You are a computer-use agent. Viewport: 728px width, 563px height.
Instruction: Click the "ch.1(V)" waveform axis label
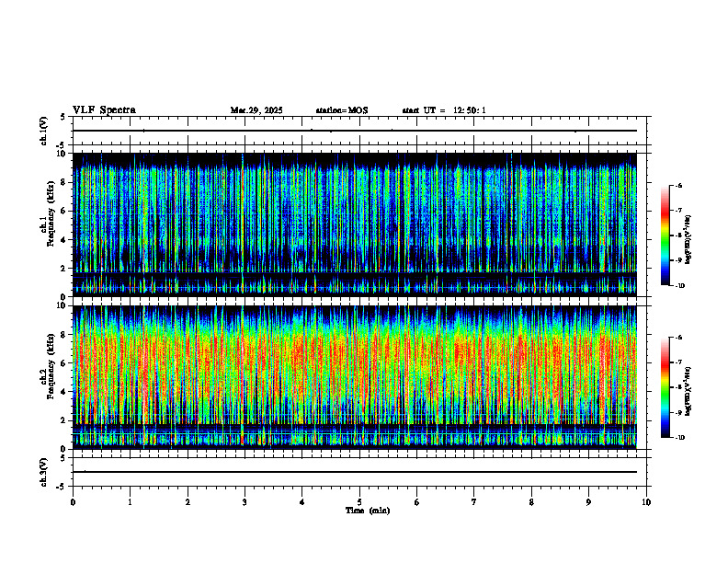pyautogui.click(x=44, y=131)
